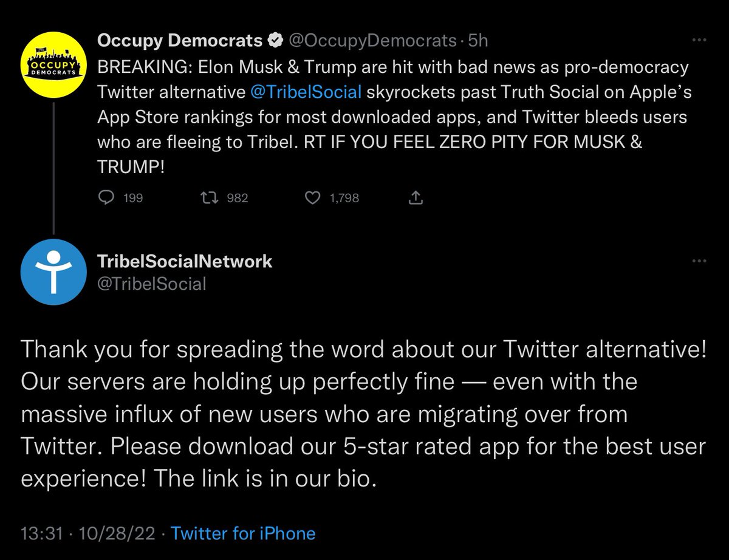729x560 pixels.
Task: Open the more options menu on Occupy Democrats' tweet
Action: pyautogui.click(x=699, y=41)
